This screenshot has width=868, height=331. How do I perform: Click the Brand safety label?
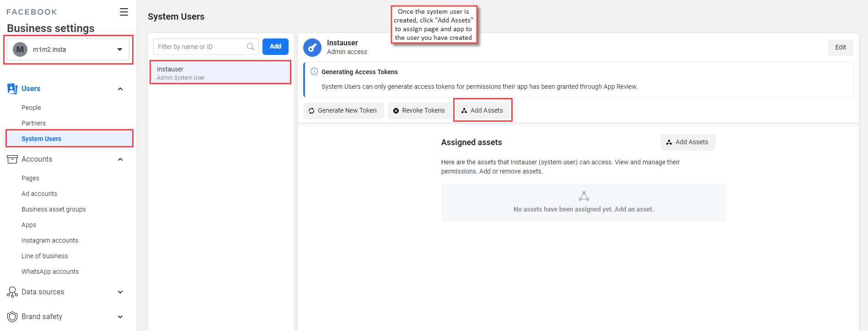[x=42, y=317]
